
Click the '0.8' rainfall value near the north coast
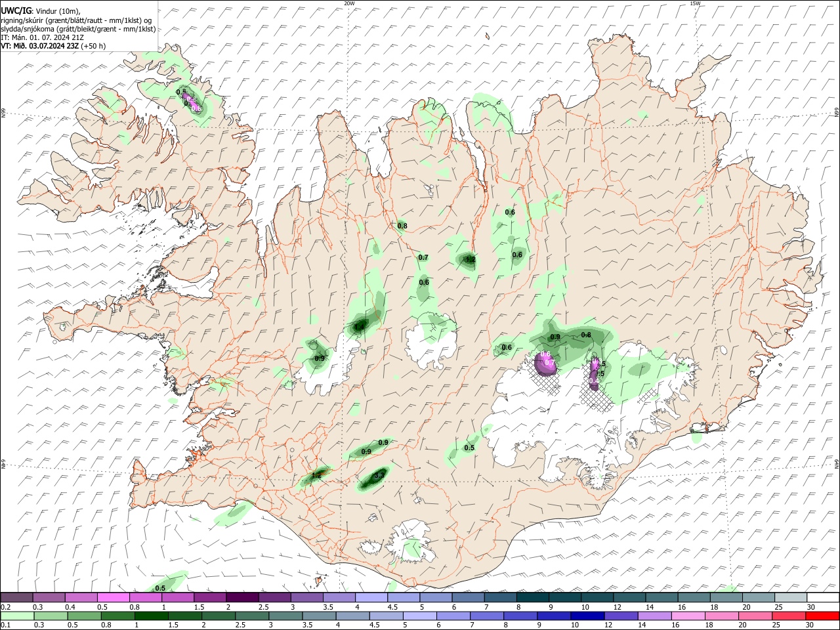coord(402,226)
